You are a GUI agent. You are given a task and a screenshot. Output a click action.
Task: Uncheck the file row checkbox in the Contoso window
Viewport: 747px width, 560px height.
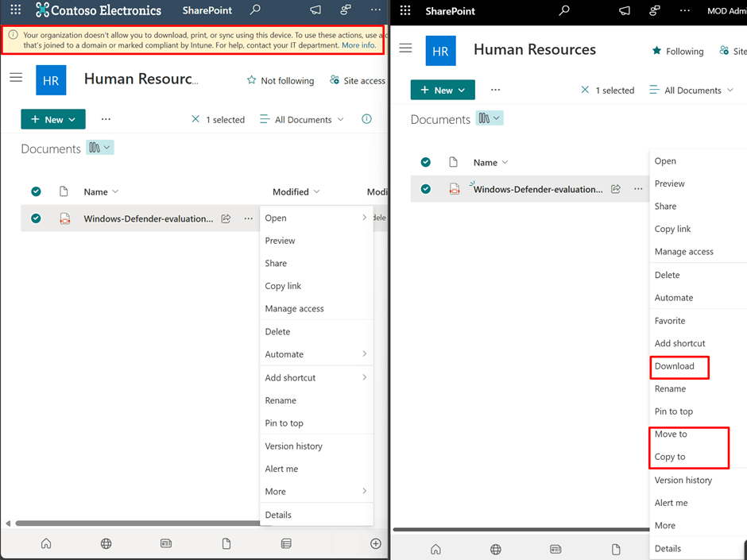(x=36, y=218)
